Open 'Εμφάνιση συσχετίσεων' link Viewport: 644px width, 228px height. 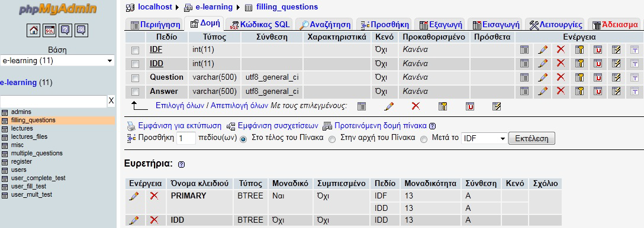click(x=278, y=125)
